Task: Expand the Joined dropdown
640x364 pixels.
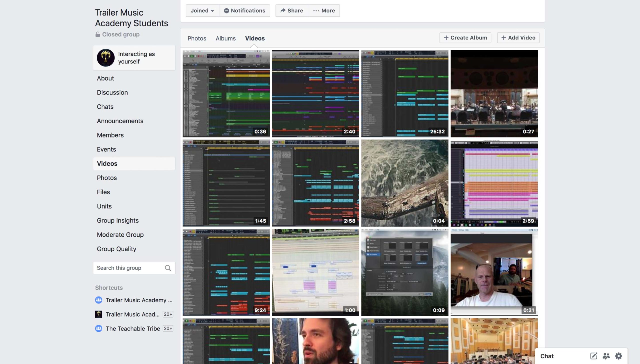Action: click(x=202, y=10)
